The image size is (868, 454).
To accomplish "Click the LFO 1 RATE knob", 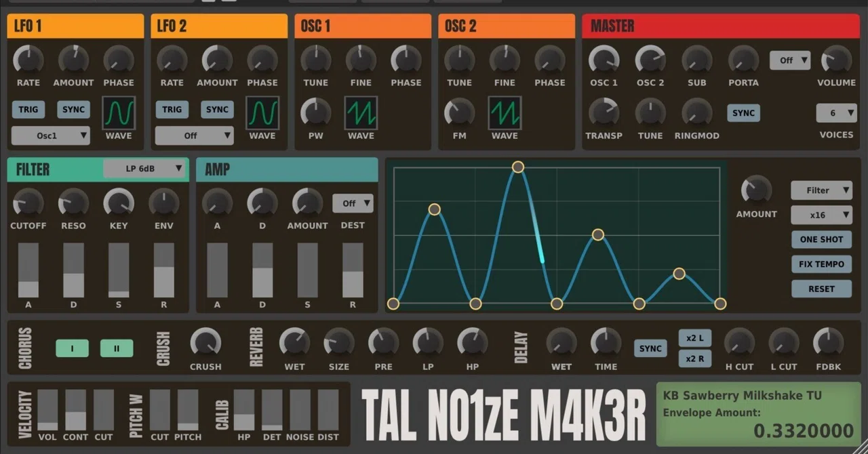I will click(28, 60).
